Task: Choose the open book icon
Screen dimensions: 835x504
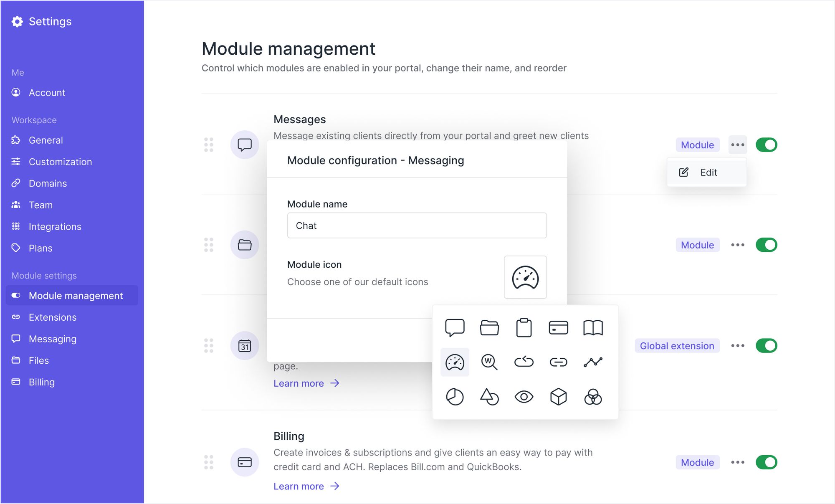Action: click(593, 328)
